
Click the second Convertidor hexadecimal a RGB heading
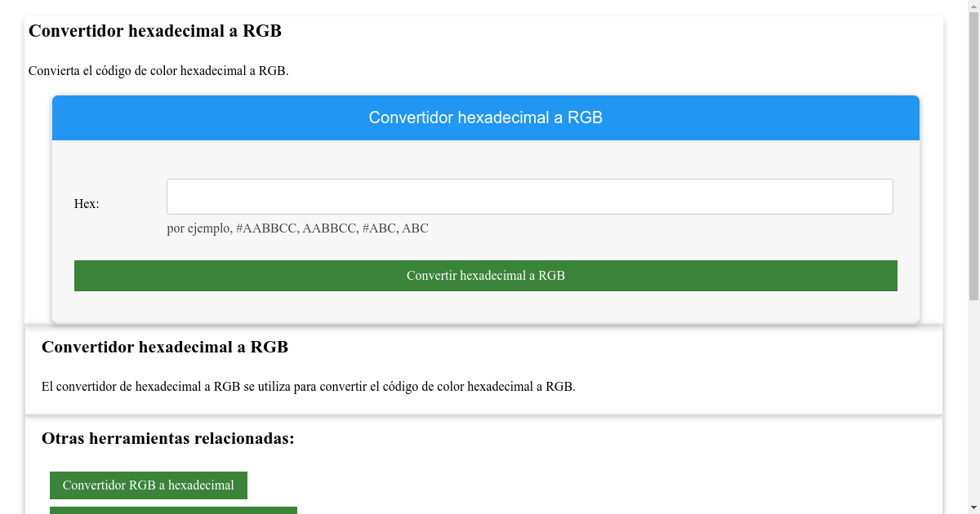pyautogui.click(x=165, y=347)
